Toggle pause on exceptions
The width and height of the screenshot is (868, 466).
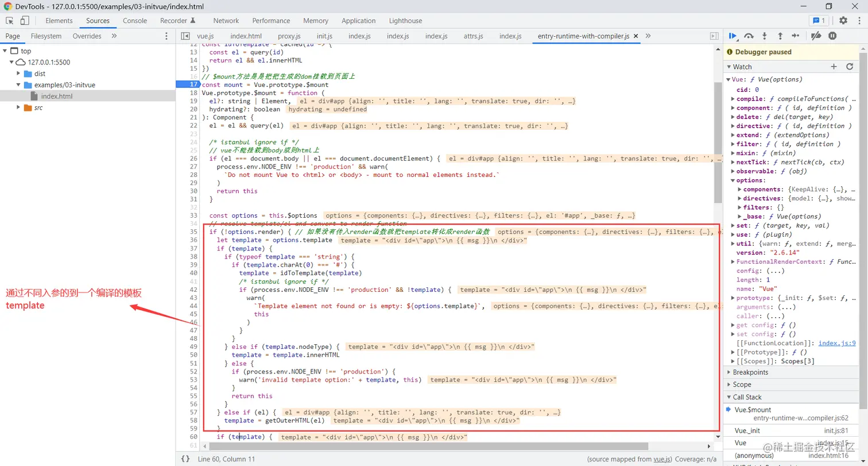pos(832,36)
